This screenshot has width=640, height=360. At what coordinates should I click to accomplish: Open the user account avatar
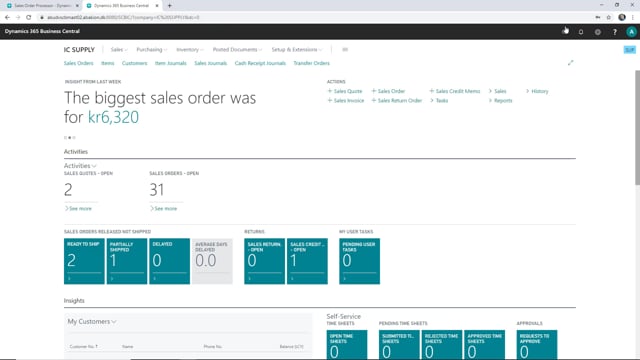631,32
